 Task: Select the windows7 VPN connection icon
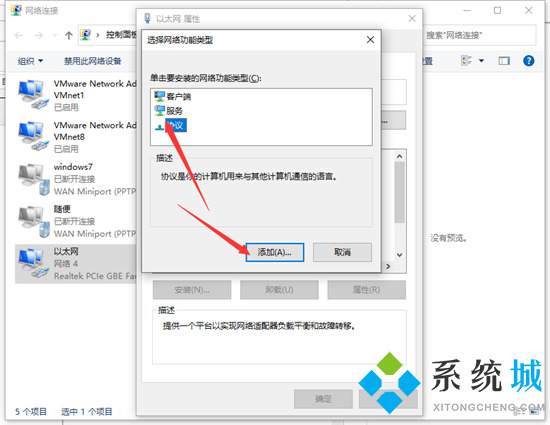point(34,180)
